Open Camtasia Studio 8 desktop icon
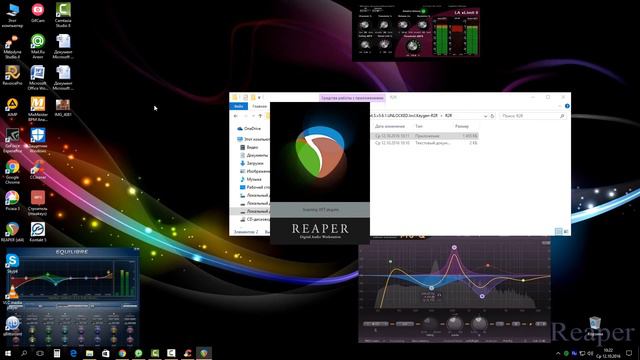 (63, 15)
